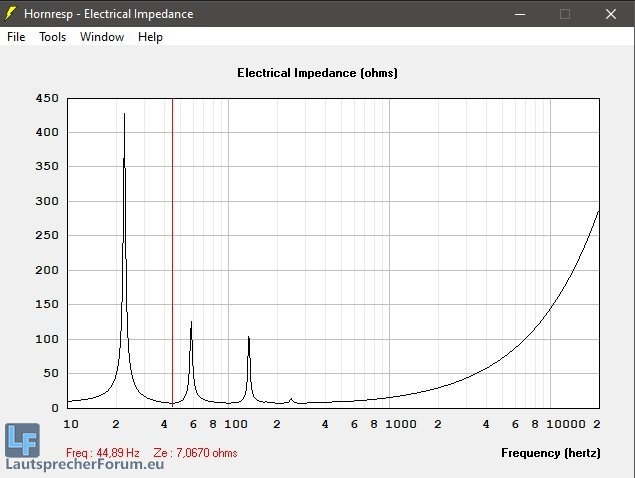
Task: Open the Tools menu
Action: click(52, 37)
